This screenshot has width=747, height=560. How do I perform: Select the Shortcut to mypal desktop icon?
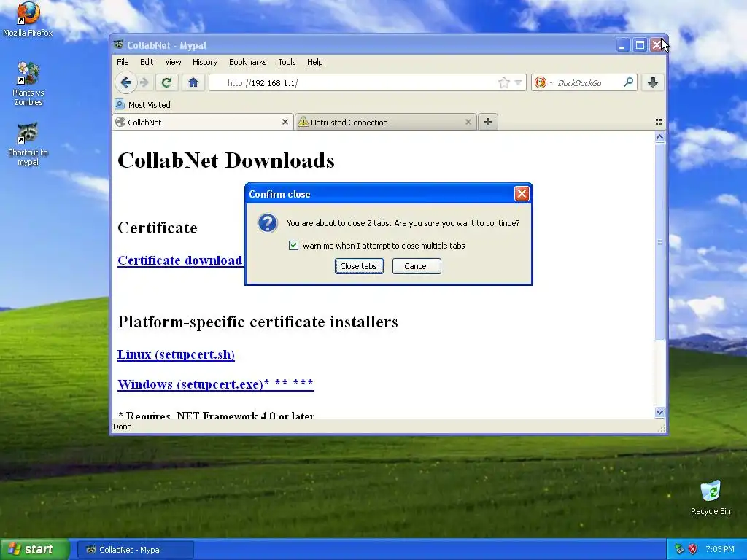28,144
